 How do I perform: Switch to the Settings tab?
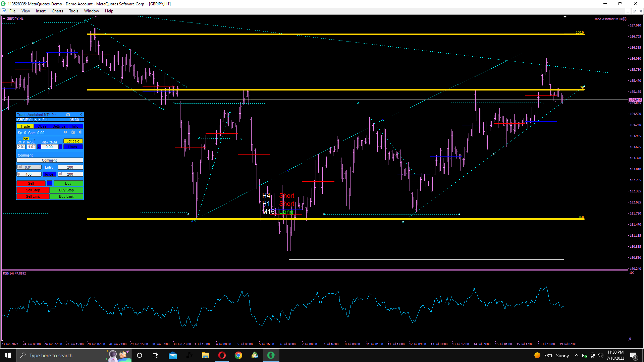tap(59, 126)
